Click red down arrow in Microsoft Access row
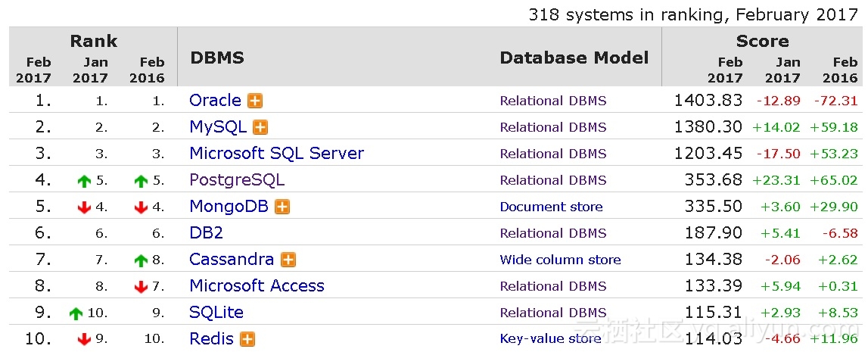This screenshot has height=352, width=868. pyautogui.click(x=142, y=287)
